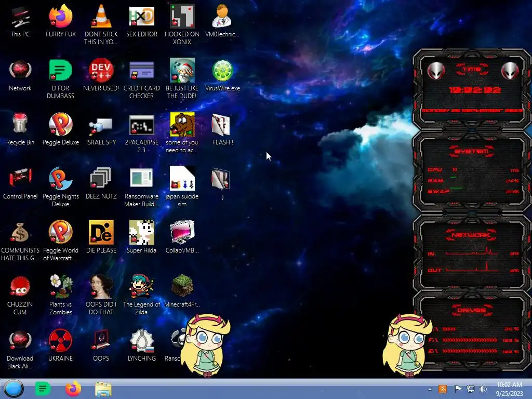Click the F:\ drive usage bar

(x=470, y=340)
